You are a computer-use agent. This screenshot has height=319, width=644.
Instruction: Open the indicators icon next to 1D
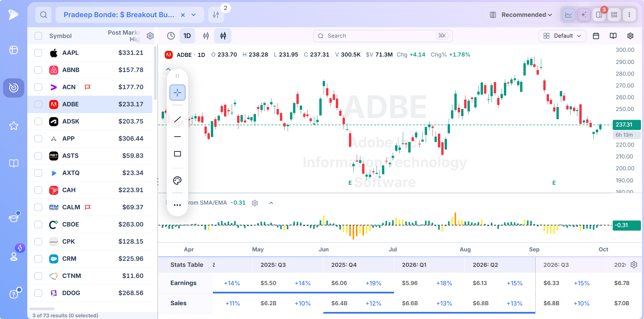[x=206, y=36]
